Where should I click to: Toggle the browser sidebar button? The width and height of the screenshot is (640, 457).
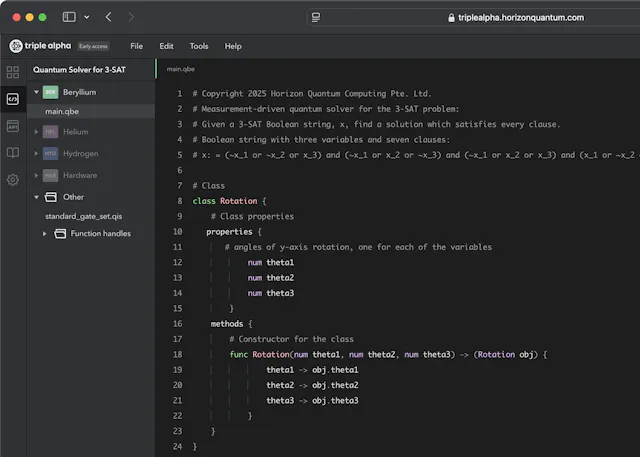pos(69,17)
